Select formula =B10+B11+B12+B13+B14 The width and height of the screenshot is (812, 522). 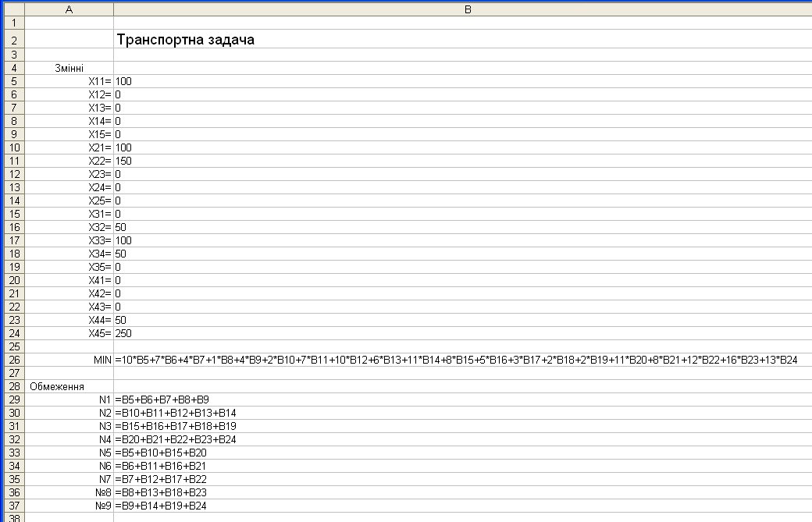[462, 413]
